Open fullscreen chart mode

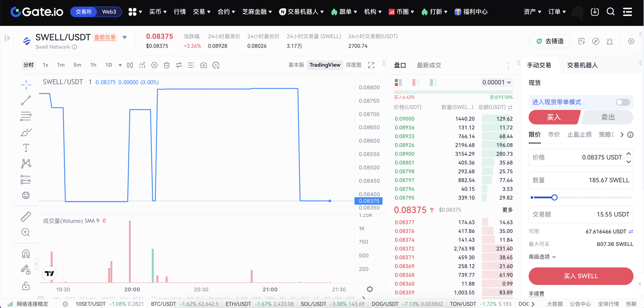coord(371,65)
